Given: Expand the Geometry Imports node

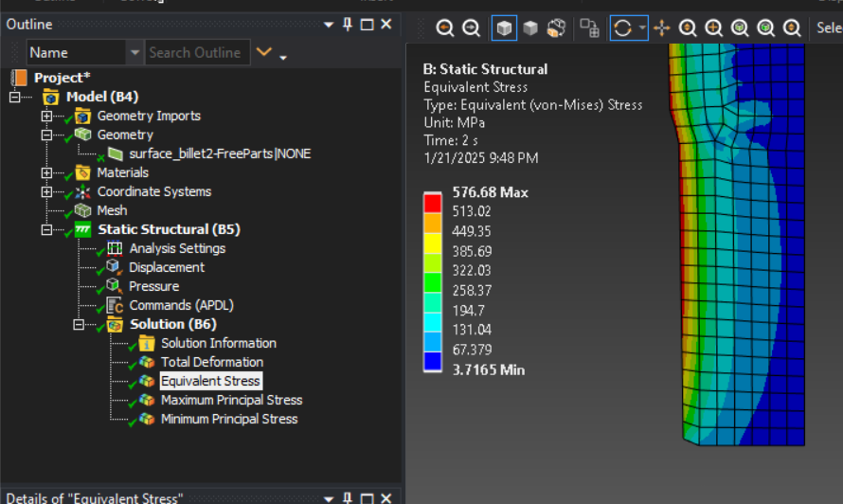Looking at the screenshot, I should point(46,117).
